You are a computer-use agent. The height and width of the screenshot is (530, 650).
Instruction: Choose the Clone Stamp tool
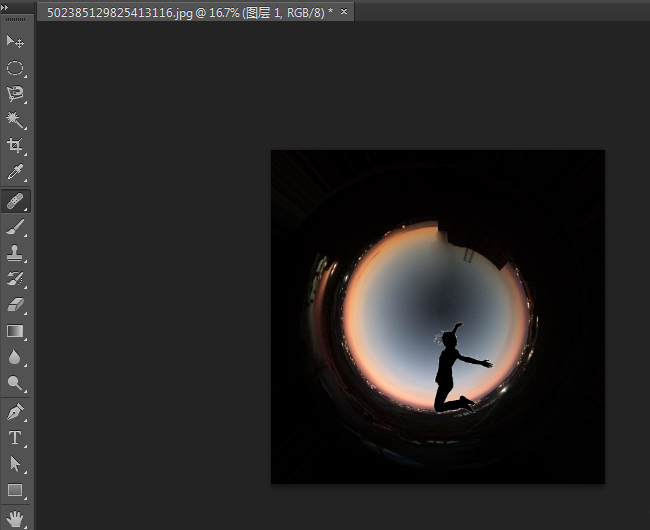(x=15, y=253)
